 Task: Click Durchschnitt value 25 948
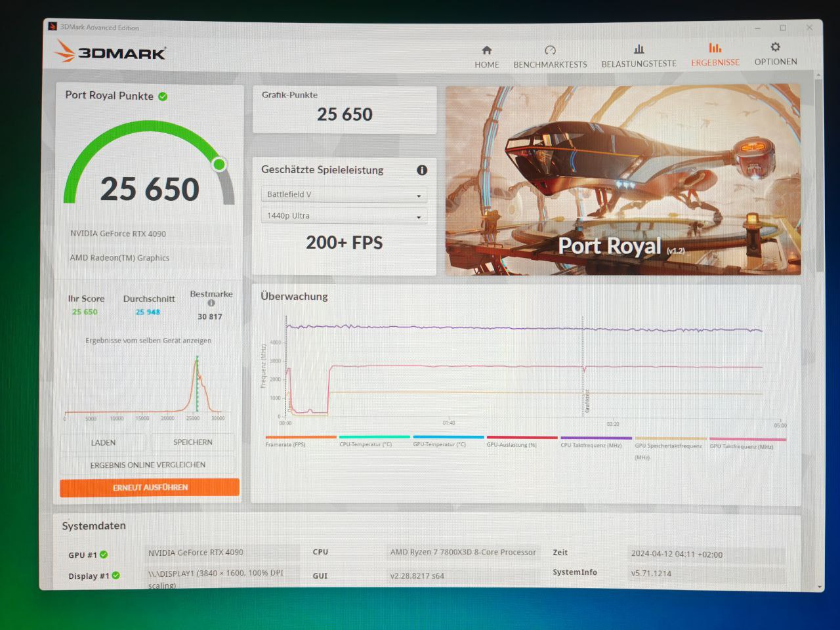(148, 312)
